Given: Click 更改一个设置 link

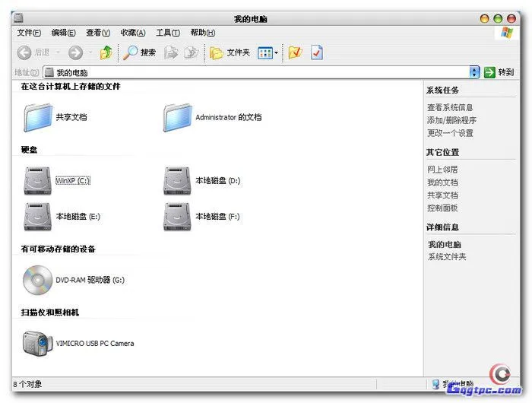Looking at the screenshot, I should [450, 133].
